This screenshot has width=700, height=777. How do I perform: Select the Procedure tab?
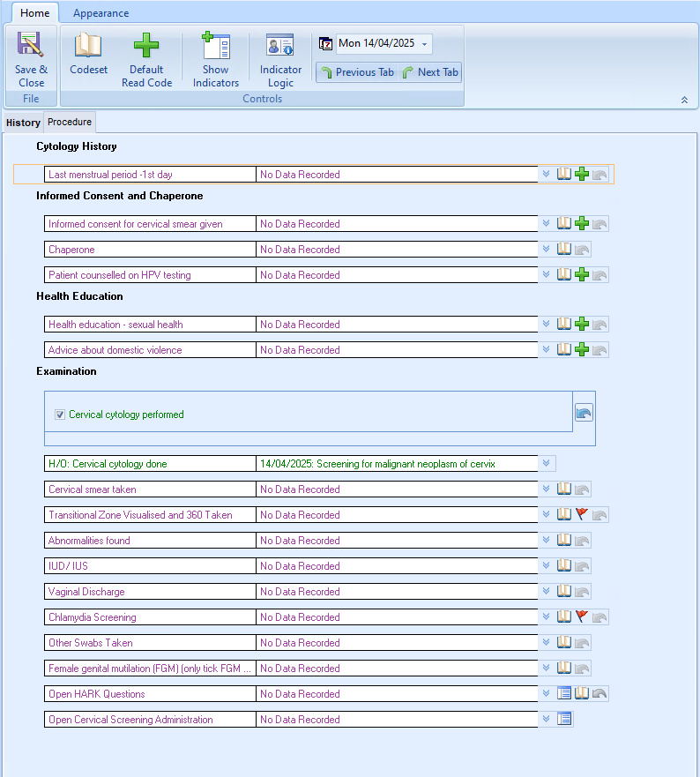[x=70, y=122]
